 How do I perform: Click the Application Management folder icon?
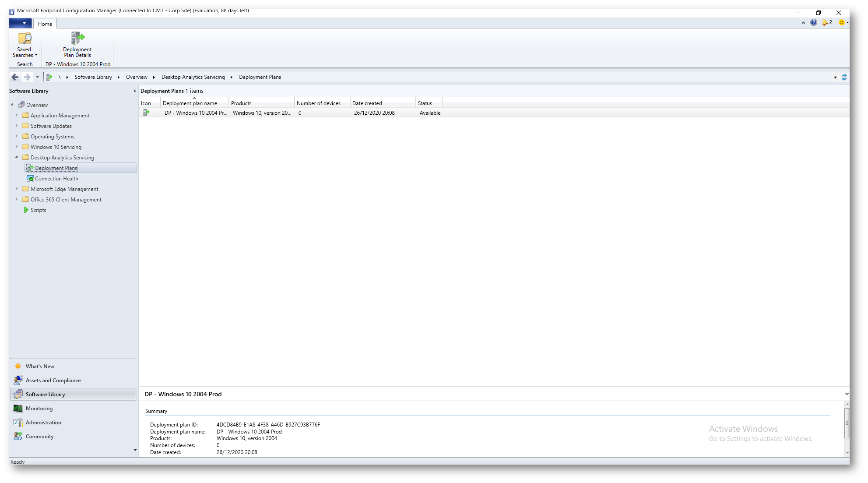pos(25,116)
